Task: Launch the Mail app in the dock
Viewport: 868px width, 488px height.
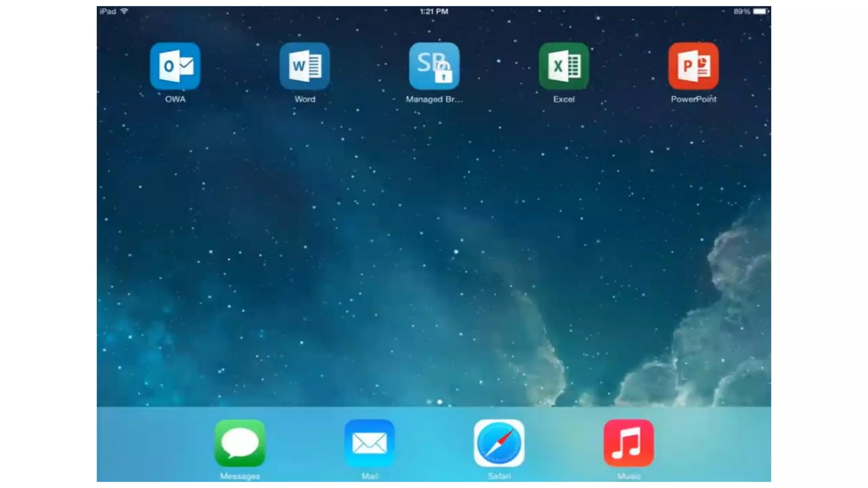Action: click(x=370, y=443)
